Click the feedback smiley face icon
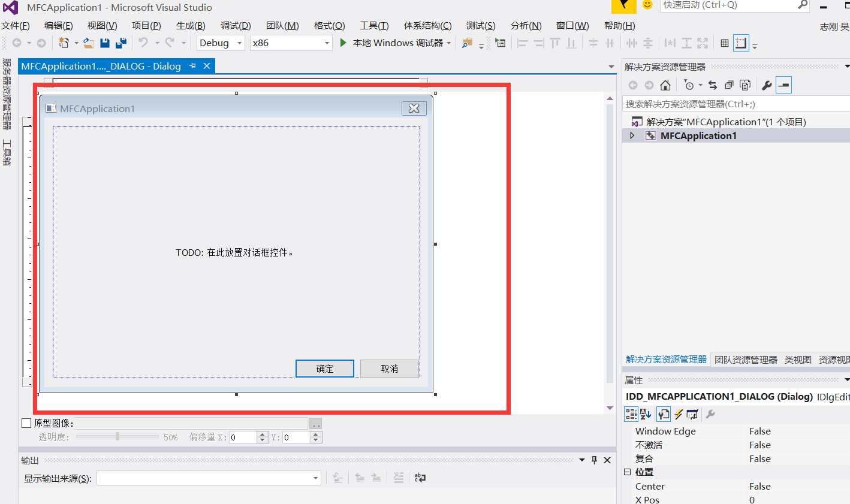The image size is (850, 504). tap(647, 5)
